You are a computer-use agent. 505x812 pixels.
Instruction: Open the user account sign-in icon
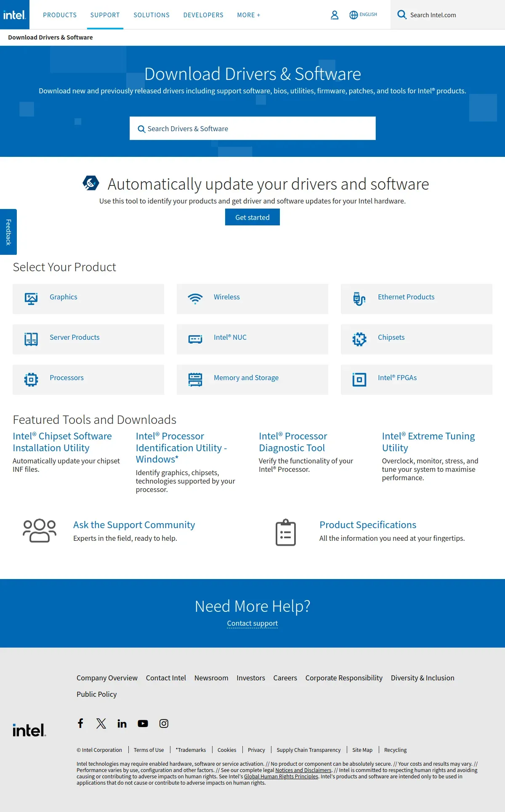click(x=335, y=15)
